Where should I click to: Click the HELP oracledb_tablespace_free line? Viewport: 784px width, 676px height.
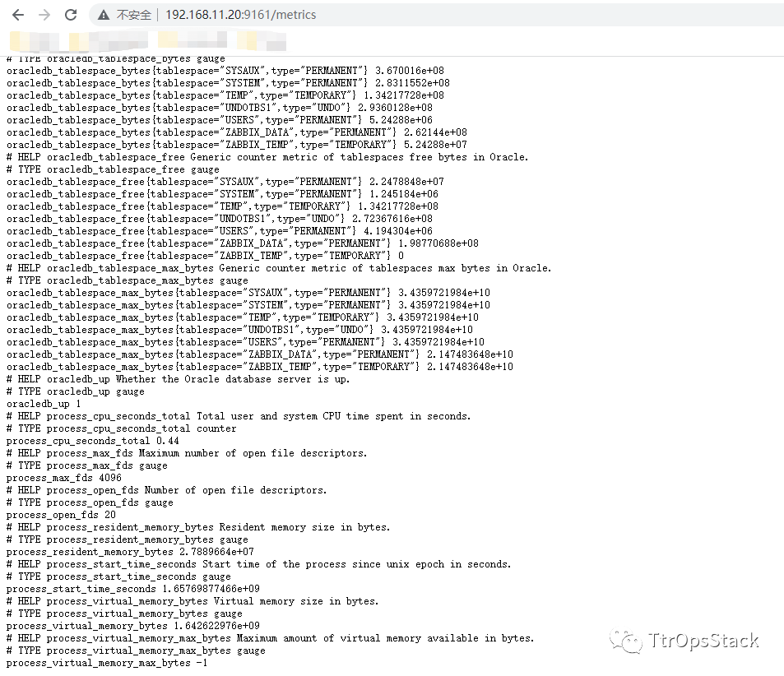pos(267,157)
